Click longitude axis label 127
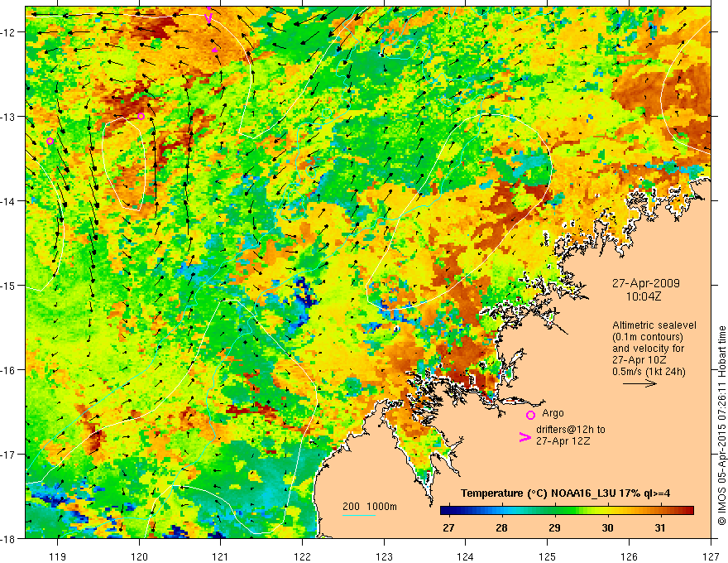The image size is (728, 563). coord(711,556)
